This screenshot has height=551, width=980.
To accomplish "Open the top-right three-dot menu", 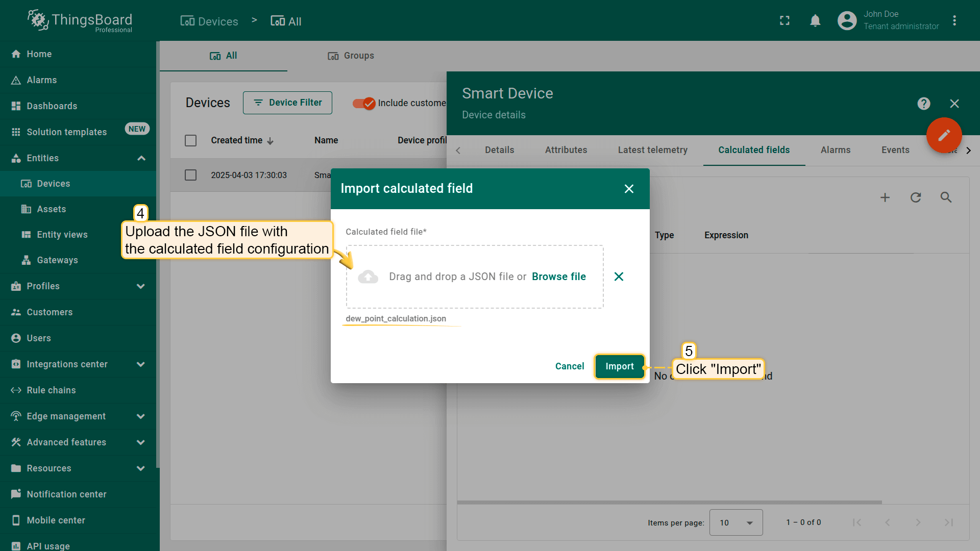I will click(954, 21).
